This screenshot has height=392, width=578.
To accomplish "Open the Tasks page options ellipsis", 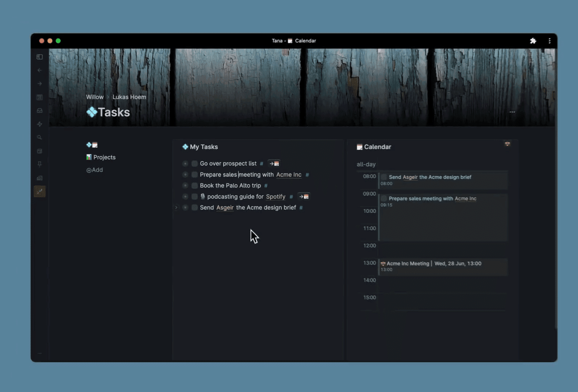I will tap(512, 112).
